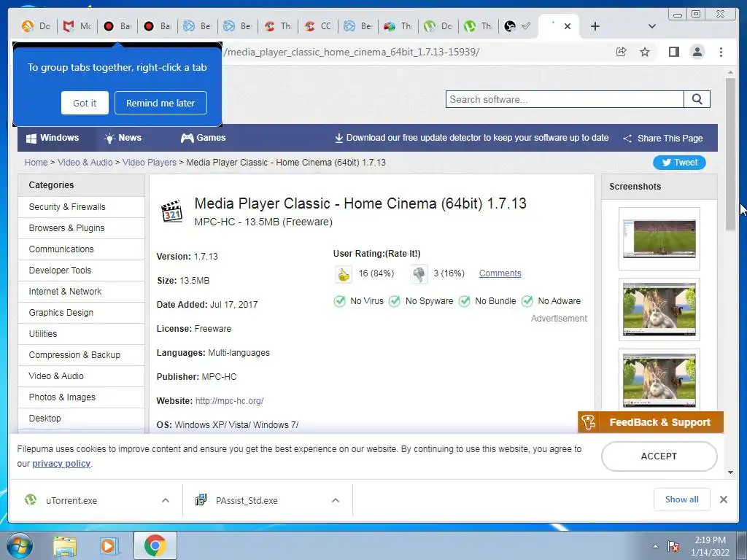Screen dimensions: 747x560
Task: Show all downloads
Action: [682, 499]
